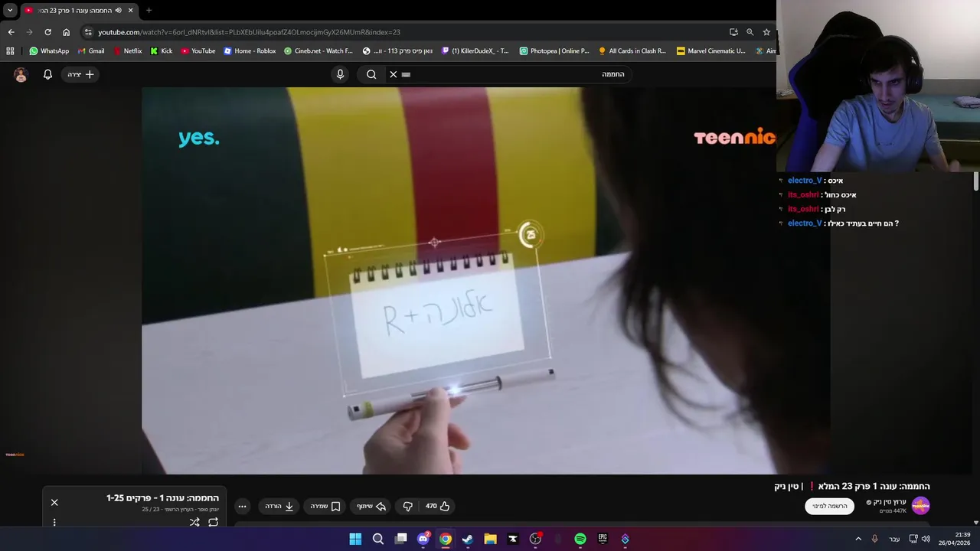Click the YouTube notifications bell

[x=47, y=74]
